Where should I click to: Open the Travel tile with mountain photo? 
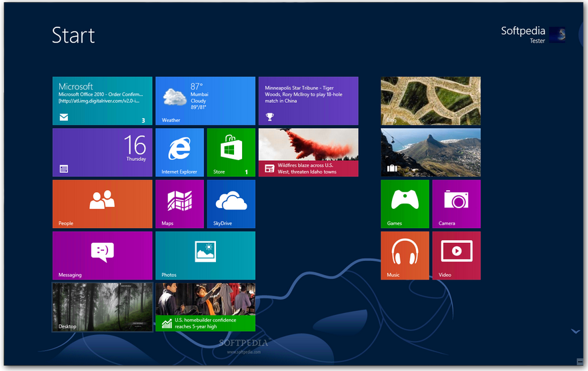(x=431, y=152)
